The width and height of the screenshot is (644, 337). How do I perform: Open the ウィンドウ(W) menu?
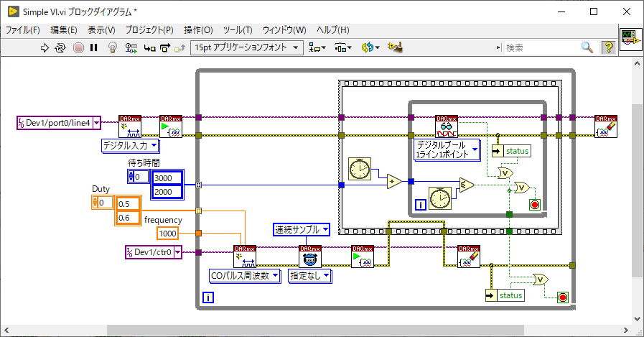[x=284, y=30]
